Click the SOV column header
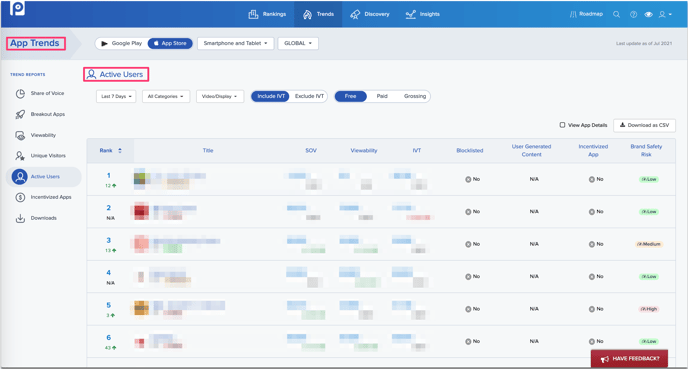 311,150
